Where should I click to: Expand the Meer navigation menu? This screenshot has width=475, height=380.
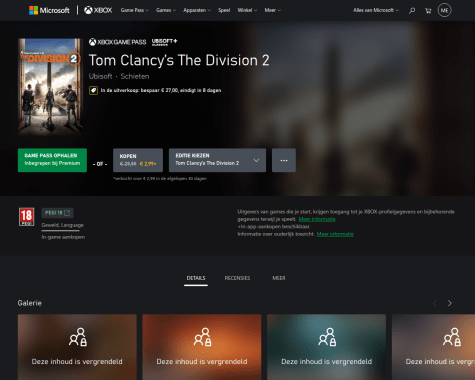point(272,10)
